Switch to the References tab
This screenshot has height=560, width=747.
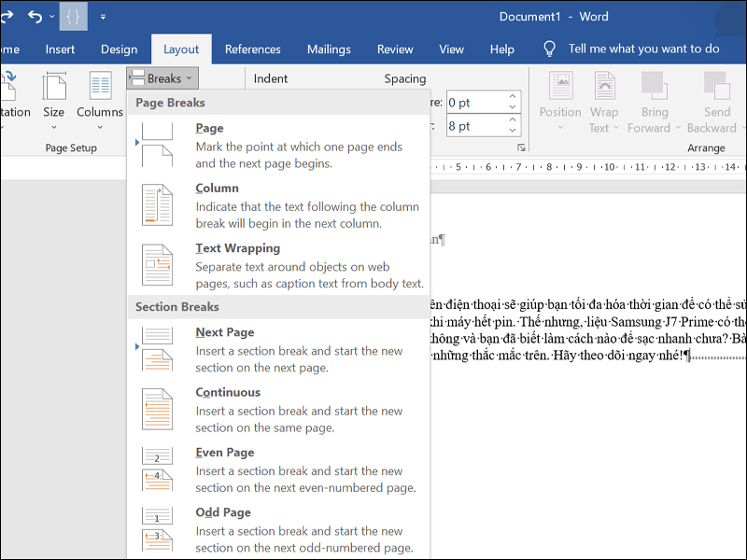click(252, 49)
